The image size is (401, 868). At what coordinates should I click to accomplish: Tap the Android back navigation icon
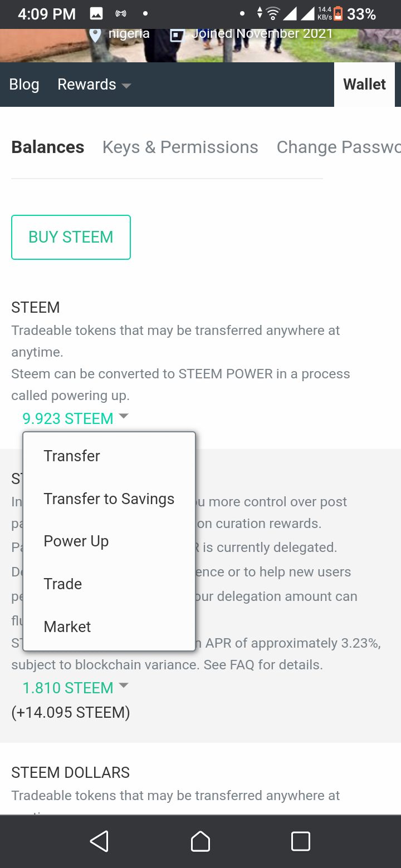[x=99, y=841]
